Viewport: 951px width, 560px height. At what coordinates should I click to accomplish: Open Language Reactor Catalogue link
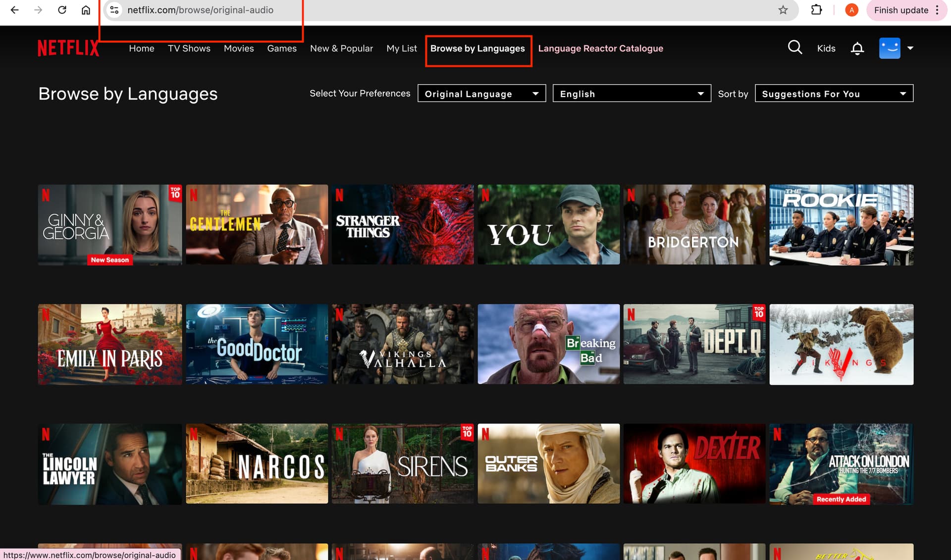coord(600,49)
